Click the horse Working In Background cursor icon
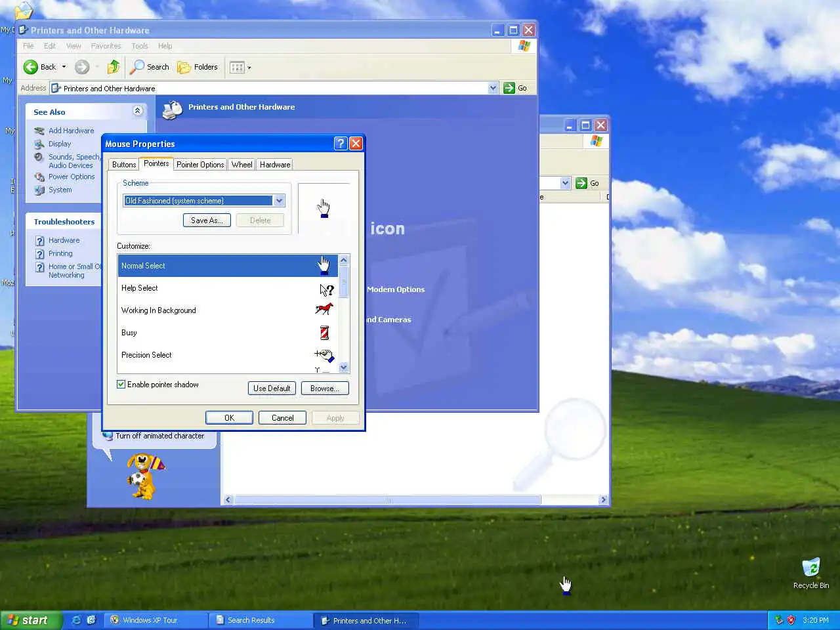The height and width of the screenshot is (630, 840). pos(324,309)
